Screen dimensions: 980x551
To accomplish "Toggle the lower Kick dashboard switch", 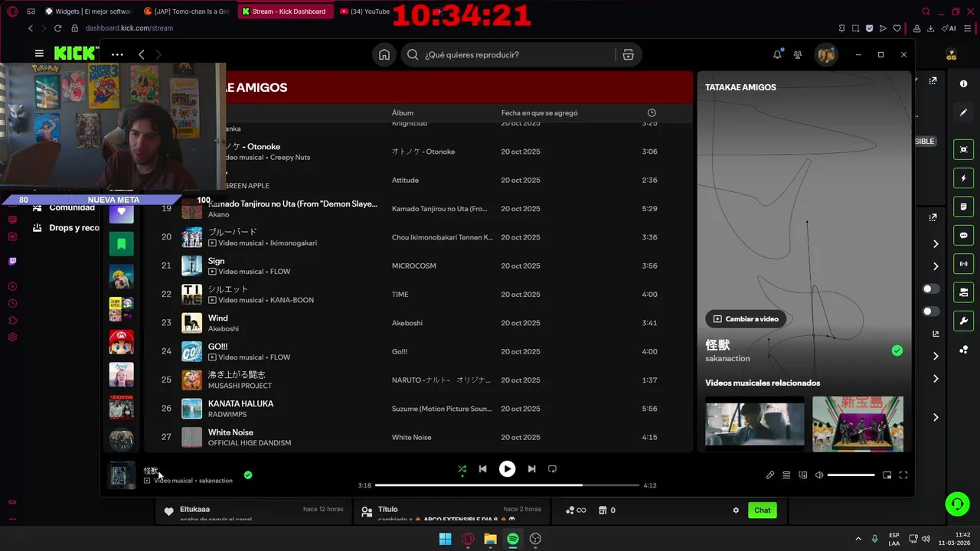I will point(931,311).
